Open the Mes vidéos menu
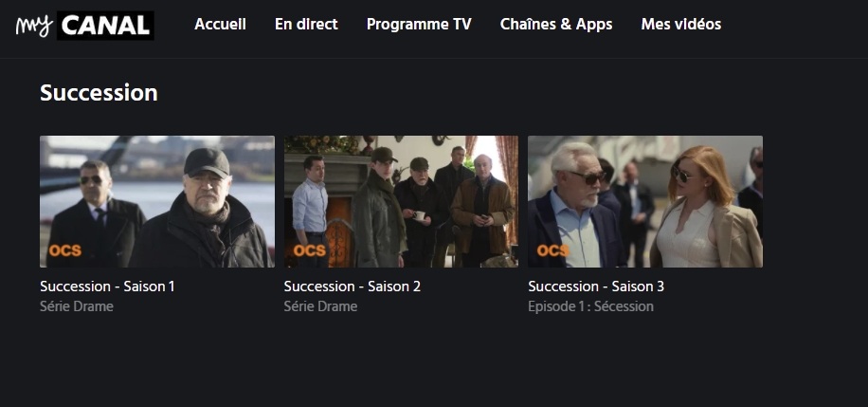Image resolution: width=868 pixels, height=407 pixels. pos(681,25)
